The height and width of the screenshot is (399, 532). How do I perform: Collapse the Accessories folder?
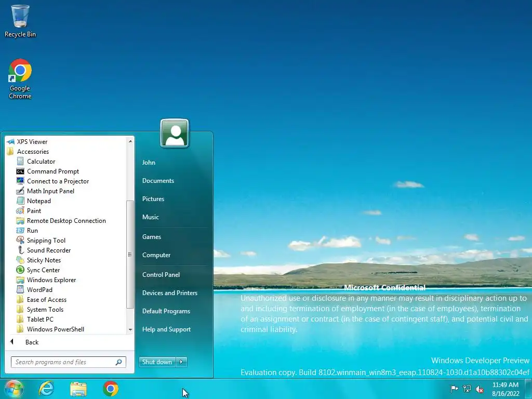(x=33, y=152)
